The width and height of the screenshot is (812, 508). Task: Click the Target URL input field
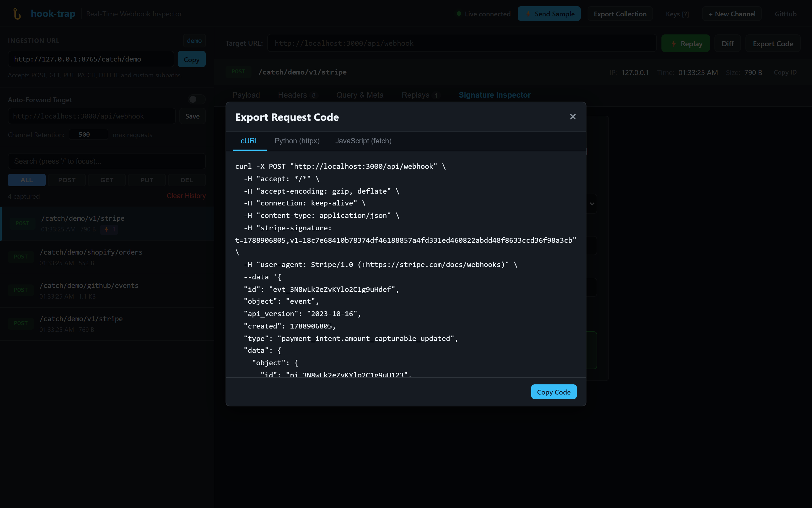tap(462, 43)
